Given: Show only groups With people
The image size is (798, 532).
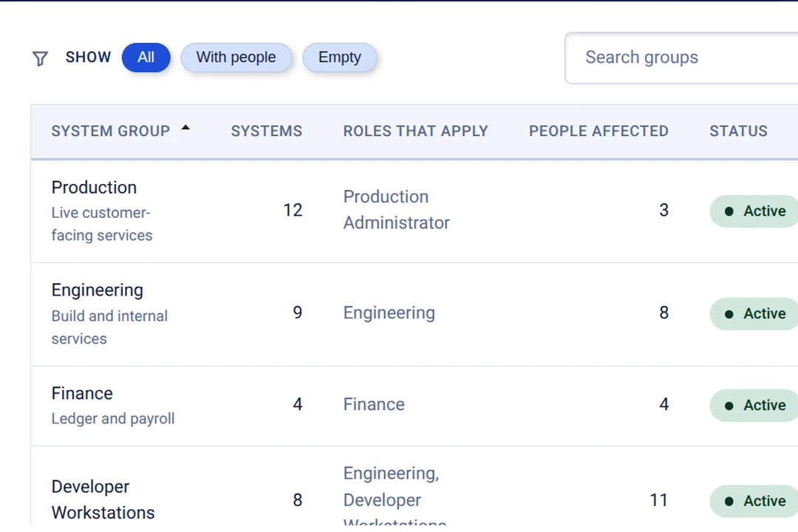Looking at the screenshot, I should (x=236, y=58).
